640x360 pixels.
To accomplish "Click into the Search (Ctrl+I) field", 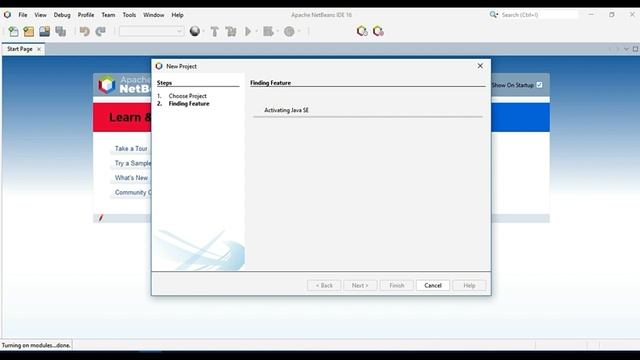I will (539, 15).
